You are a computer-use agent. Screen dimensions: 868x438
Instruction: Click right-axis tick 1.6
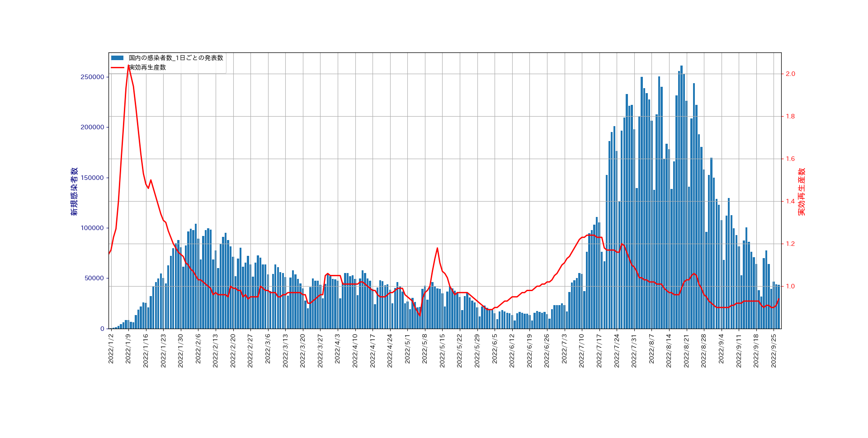[790, 159]
